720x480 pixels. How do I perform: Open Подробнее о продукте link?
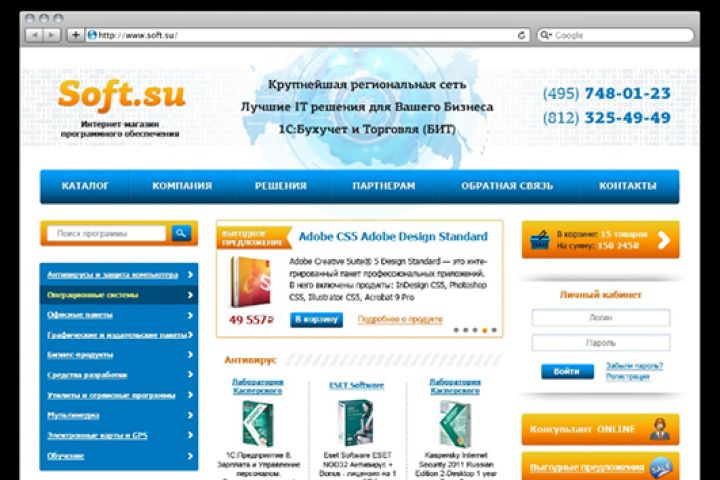[x=400, y=319]
